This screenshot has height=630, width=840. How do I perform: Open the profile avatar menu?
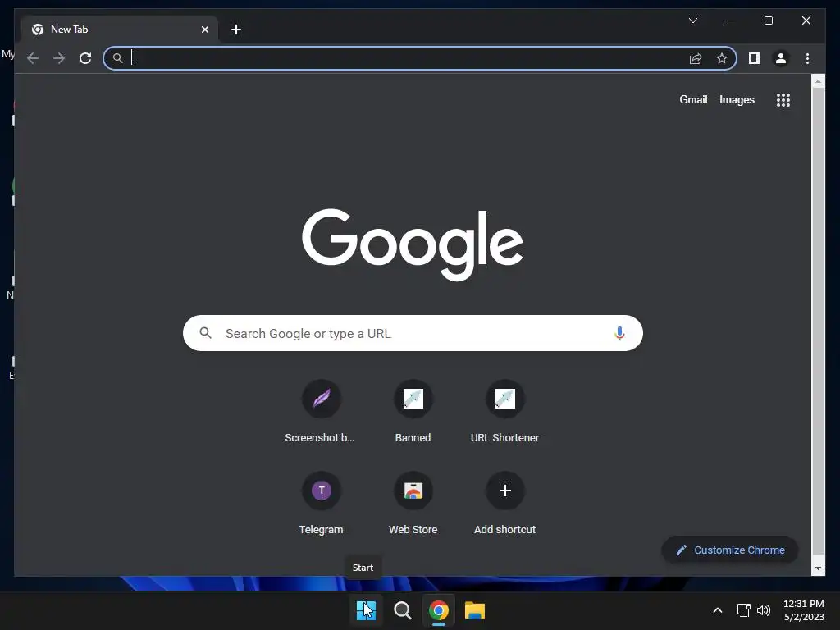pos(781,58)
